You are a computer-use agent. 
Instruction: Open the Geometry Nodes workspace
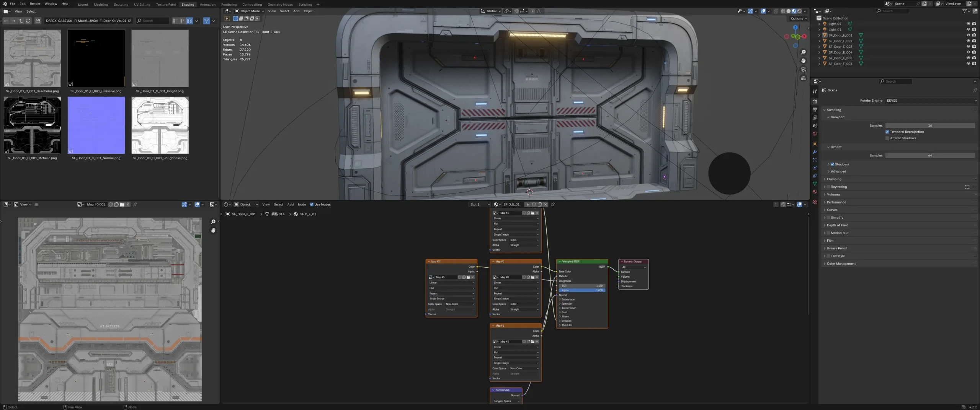[280, 4]
